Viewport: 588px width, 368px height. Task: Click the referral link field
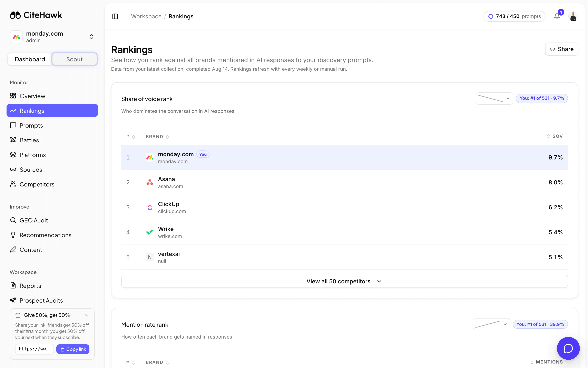34,349
